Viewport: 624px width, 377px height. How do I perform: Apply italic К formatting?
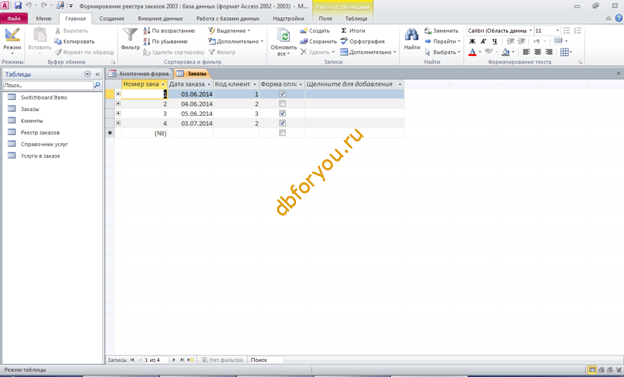[x=483, y=41]
